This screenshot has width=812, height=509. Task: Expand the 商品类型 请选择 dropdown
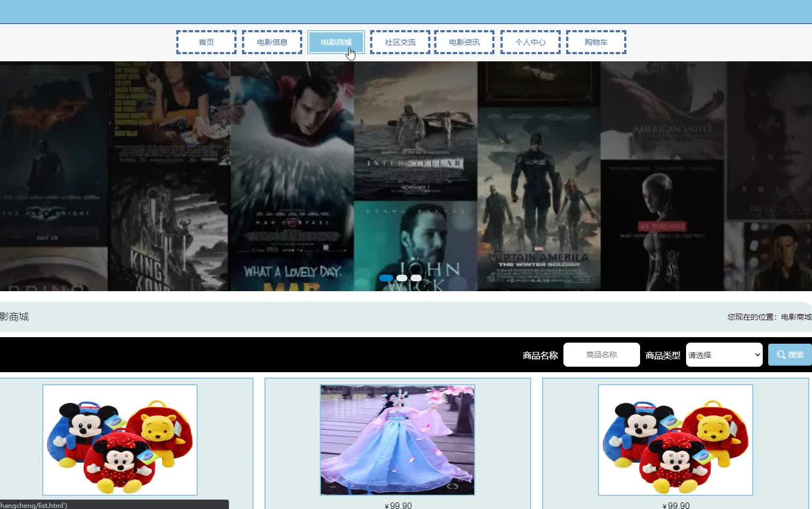click(x=724, y=355)
